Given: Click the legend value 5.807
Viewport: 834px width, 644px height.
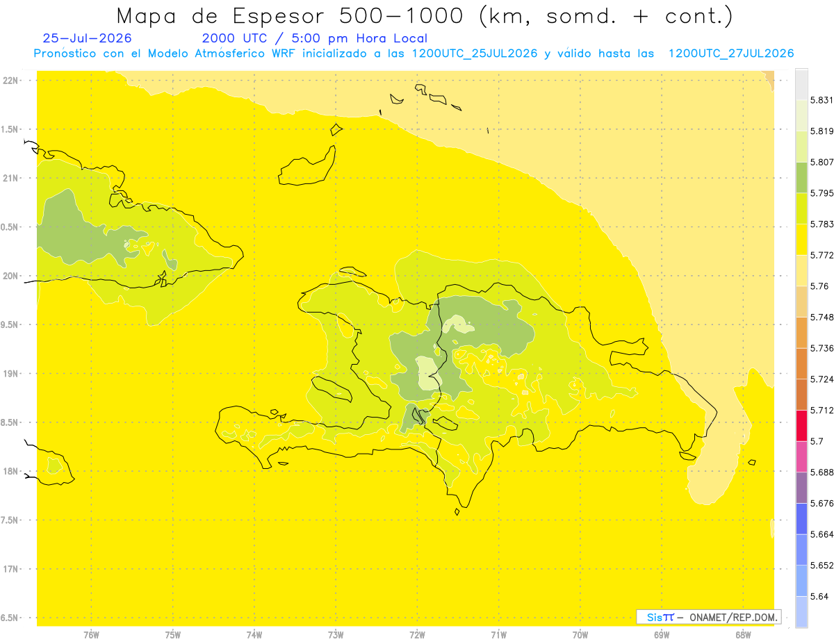Looking at the screenshot, I should [821, 162].
